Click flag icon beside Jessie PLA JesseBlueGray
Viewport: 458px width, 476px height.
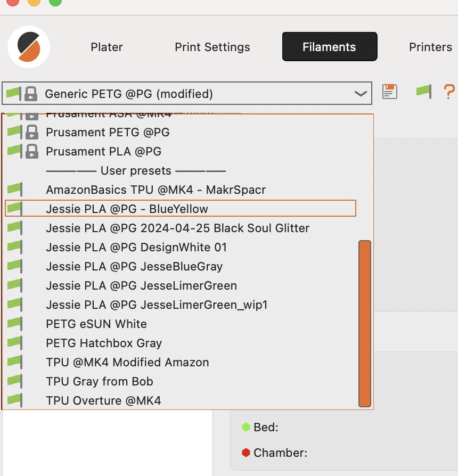[x=15, y=266]
